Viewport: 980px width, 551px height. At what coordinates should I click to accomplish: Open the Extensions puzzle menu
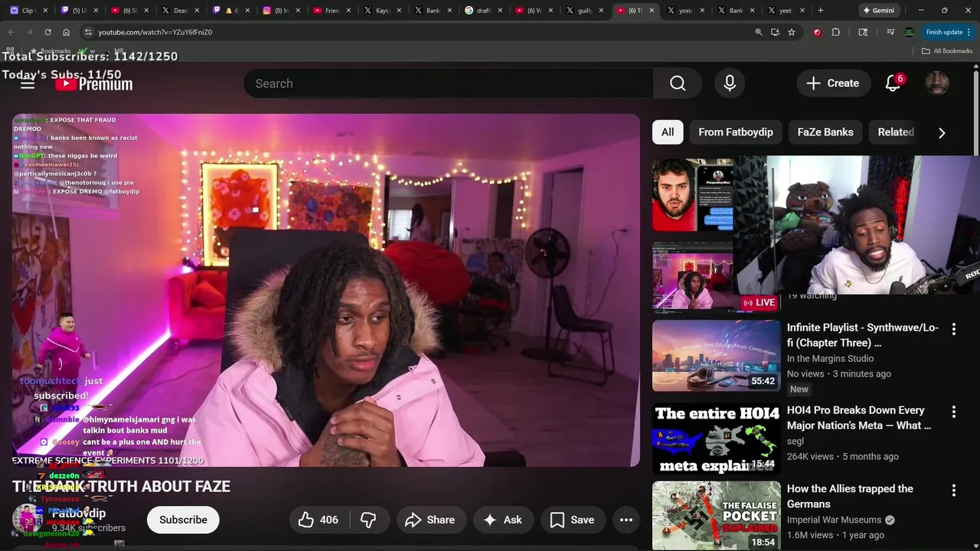pyautogui.click(x=835, y=32)
